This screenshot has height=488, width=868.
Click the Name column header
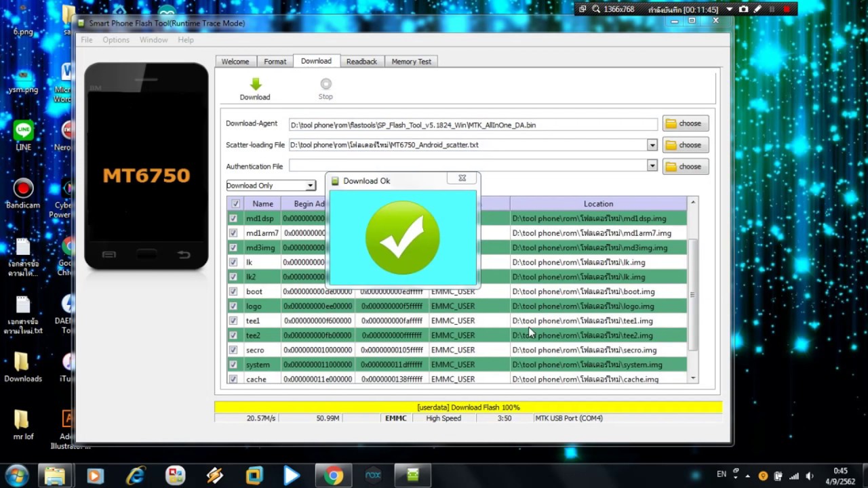pos(262,203)
